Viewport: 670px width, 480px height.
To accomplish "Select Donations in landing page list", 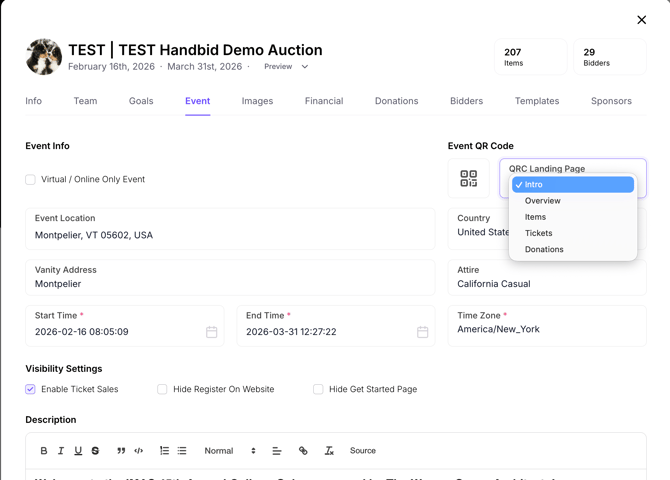I will tap(573, 250).
